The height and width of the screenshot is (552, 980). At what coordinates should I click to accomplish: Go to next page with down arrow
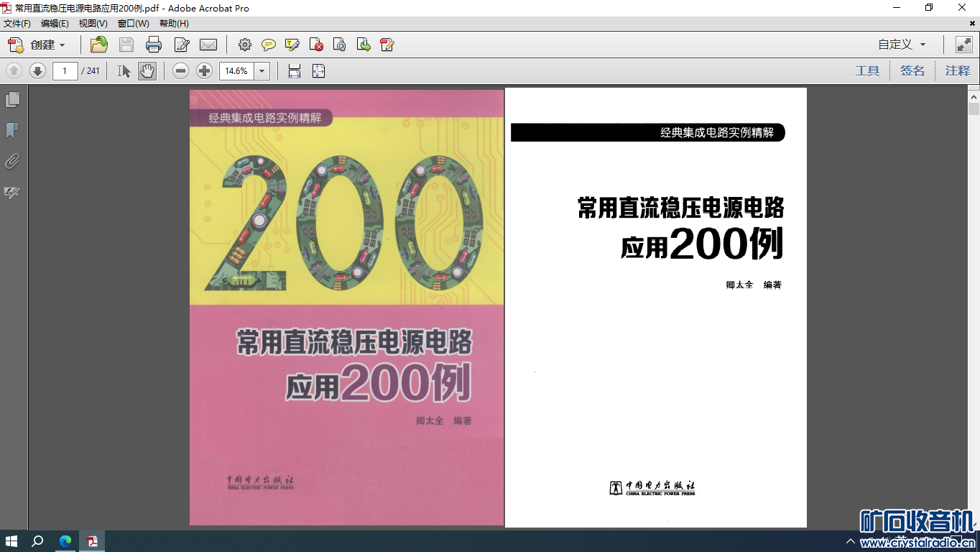click(x=37, y=71)
